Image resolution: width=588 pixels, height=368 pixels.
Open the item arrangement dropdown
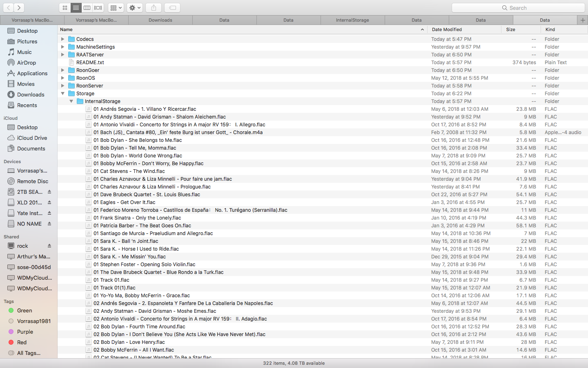click(116, 8)
